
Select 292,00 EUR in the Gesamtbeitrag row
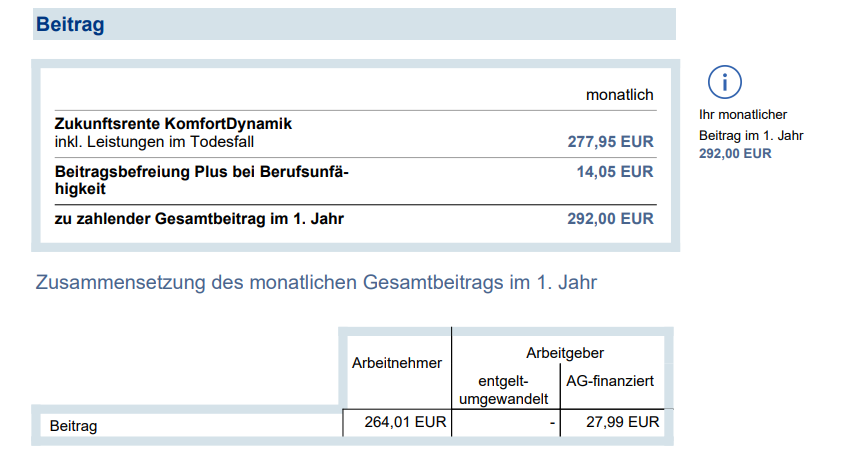click(x=610, y=218)
